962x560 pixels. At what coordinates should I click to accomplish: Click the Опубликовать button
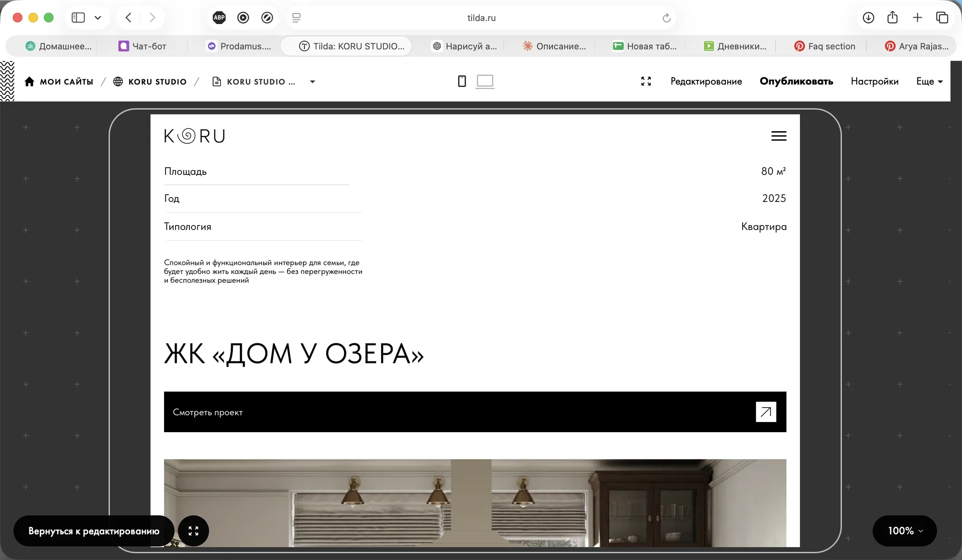[x=796, y=81]
